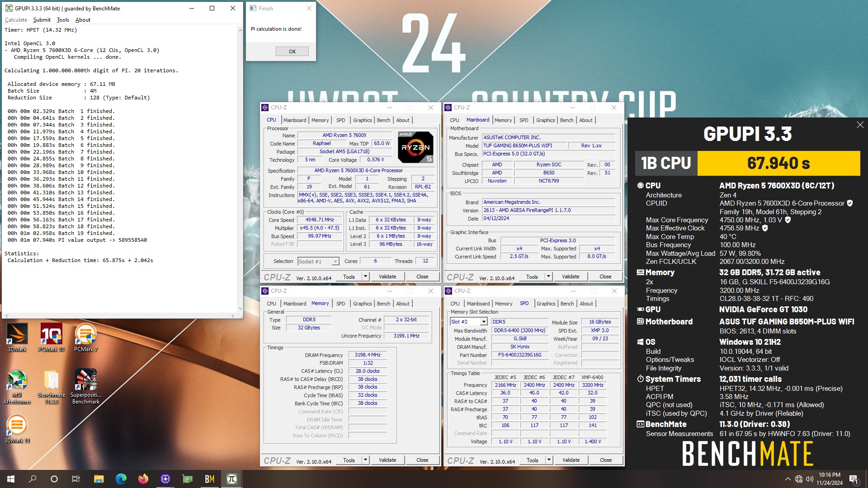Click GPUPI horizontal scrollbar right arrow
Image resolution: width=868 pixels, height=488 pixels.
(x=233, y=315)
